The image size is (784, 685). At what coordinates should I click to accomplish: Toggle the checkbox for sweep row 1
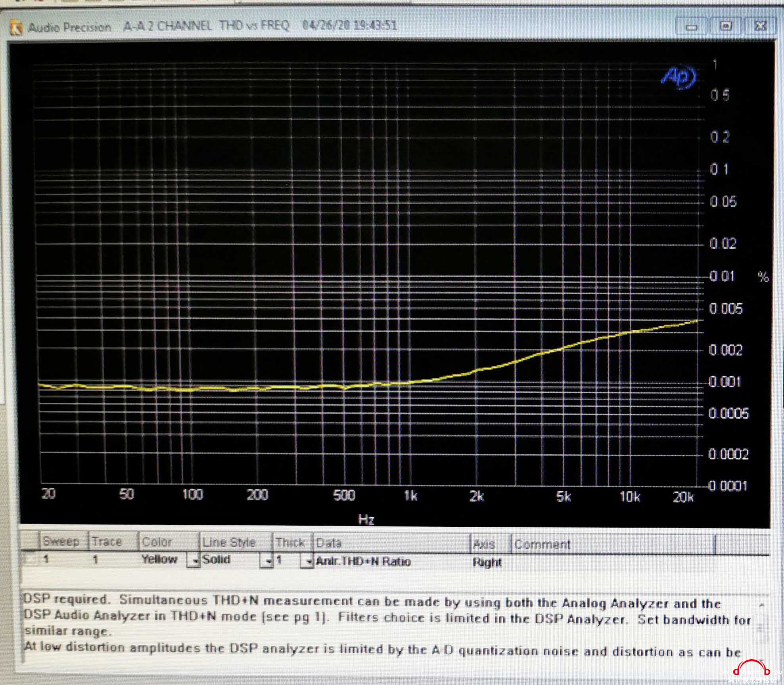click(x=30, y=559)
